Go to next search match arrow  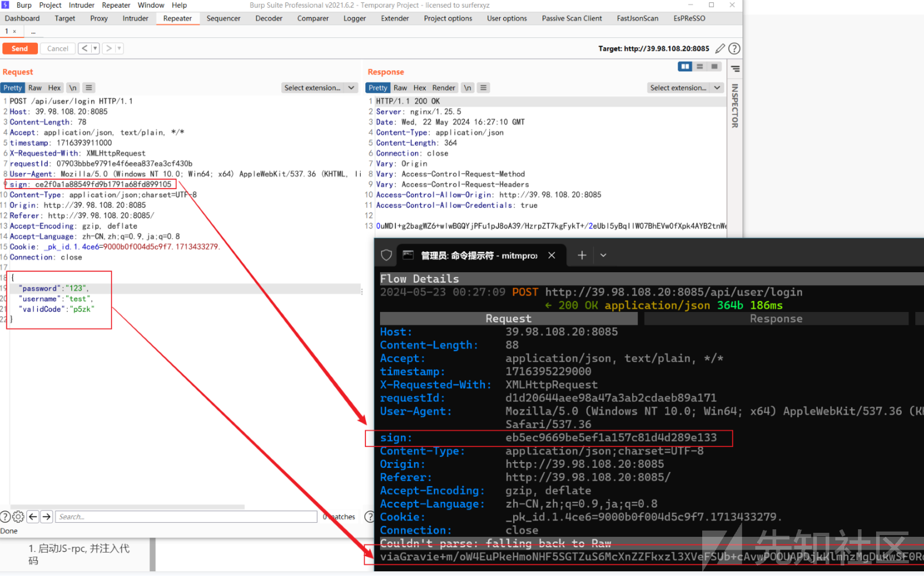tap(47, 516)
